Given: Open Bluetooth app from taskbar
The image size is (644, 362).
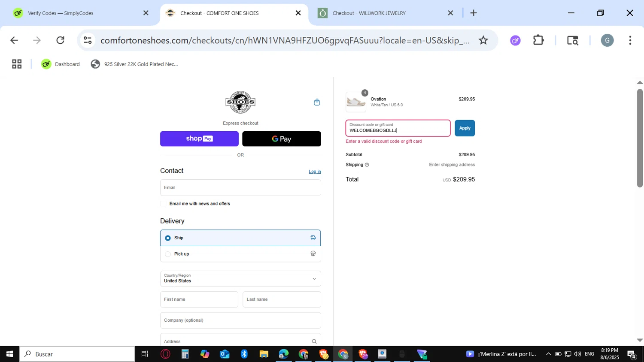Looking at the screenshot, I should point(244,354).
